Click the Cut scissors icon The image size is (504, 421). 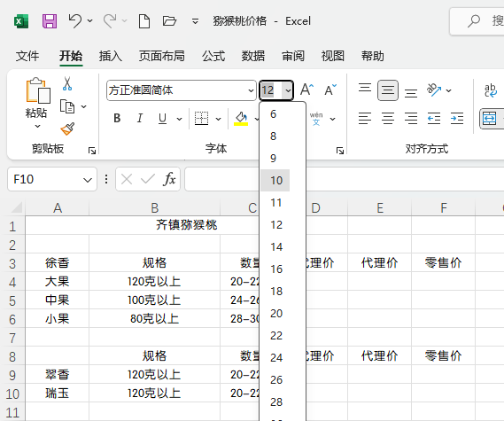tap(67, 83)
